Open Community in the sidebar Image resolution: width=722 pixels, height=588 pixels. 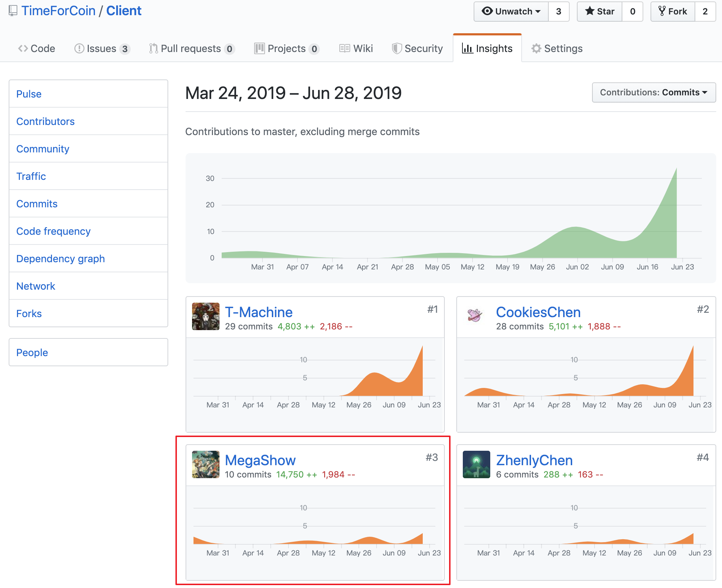(88, 149)
